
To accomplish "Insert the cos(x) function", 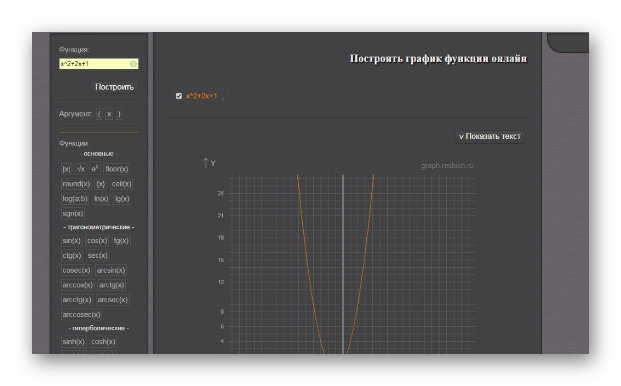I will tap(97, 241).
